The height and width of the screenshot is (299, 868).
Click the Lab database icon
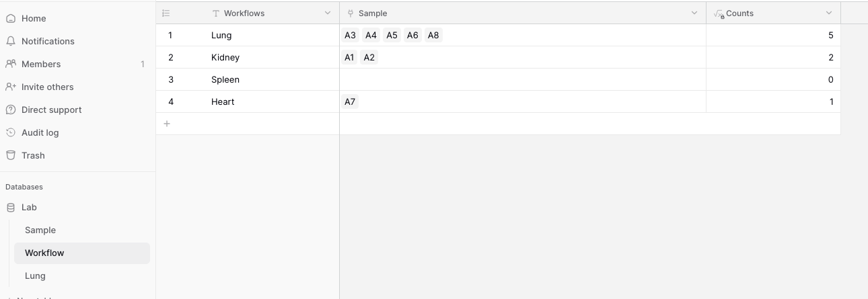tap(10, 208)
